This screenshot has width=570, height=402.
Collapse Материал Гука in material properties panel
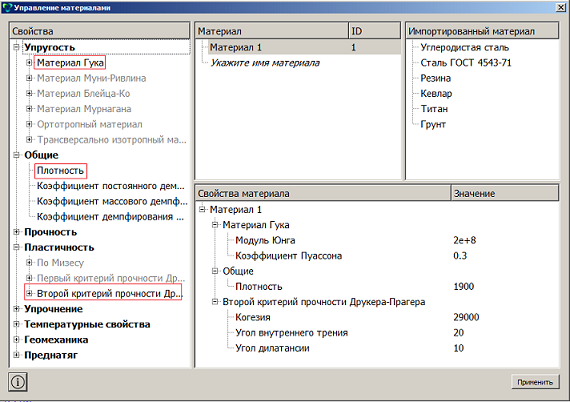215,225
